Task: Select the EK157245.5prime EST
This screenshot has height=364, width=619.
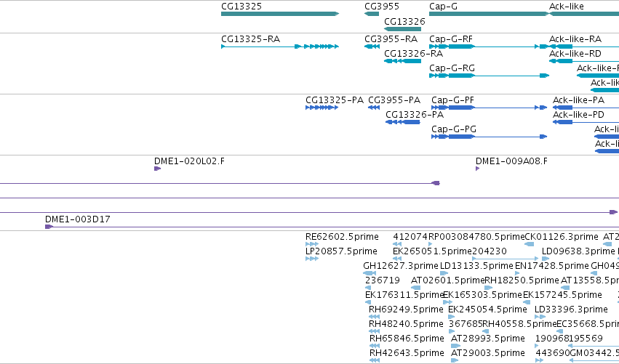Action: 526,302
